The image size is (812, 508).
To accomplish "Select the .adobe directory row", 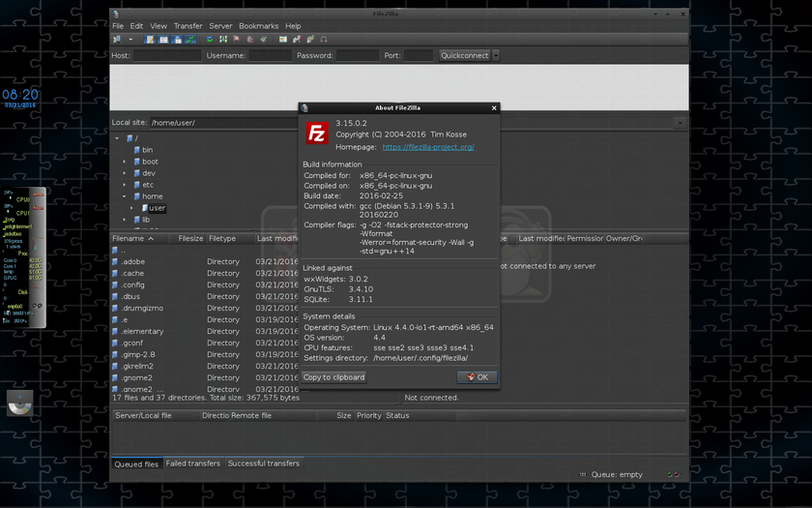I will pyautogui.click(x=205, y=262).
